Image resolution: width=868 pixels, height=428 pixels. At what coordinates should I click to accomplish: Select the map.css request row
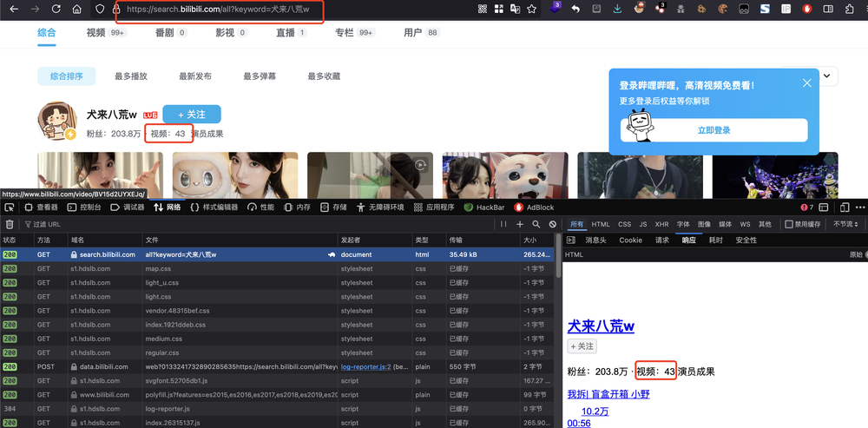(277, 268)
